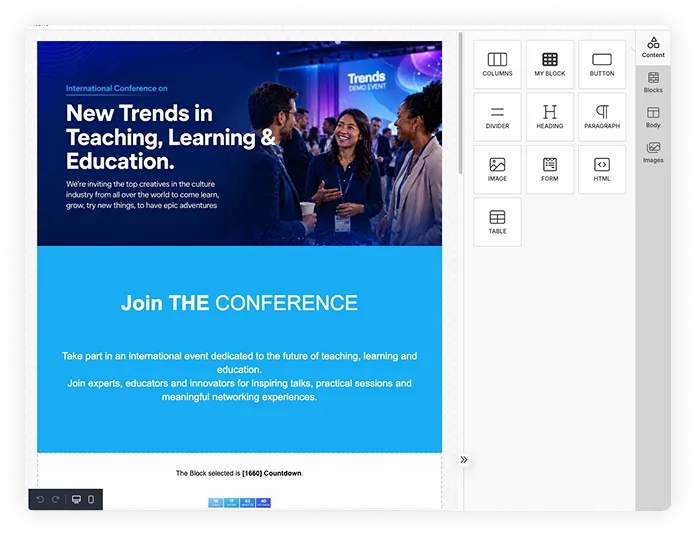Open the Content sidebar tab
Screen dimensions: 697x536
[653, 48]
